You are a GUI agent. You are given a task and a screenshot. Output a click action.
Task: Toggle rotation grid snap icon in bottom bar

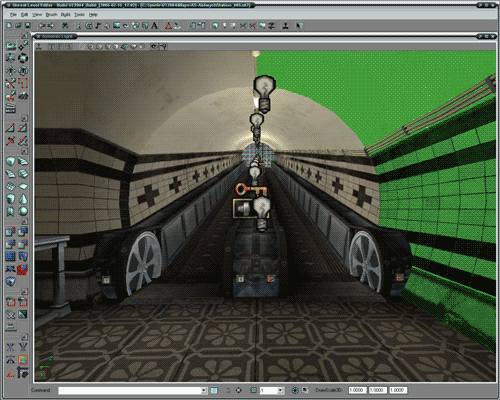coord(295,390)
